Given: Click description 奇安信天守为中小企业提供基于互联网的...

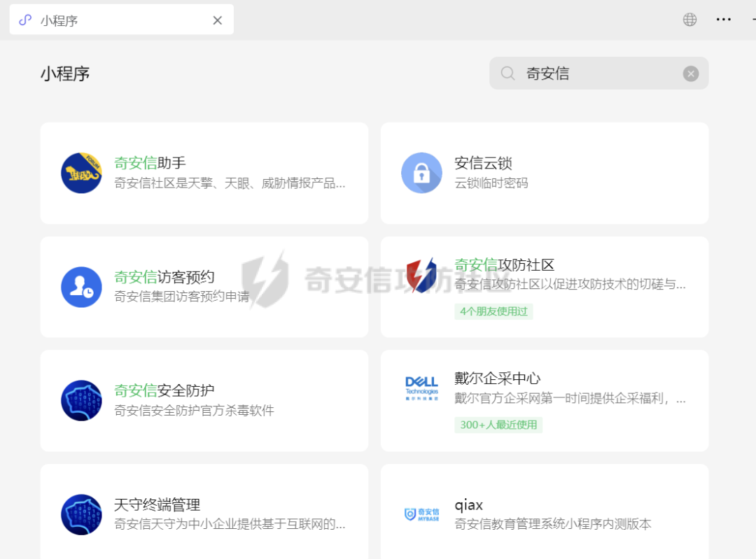Looking at the screenshot, I should 230,524.
